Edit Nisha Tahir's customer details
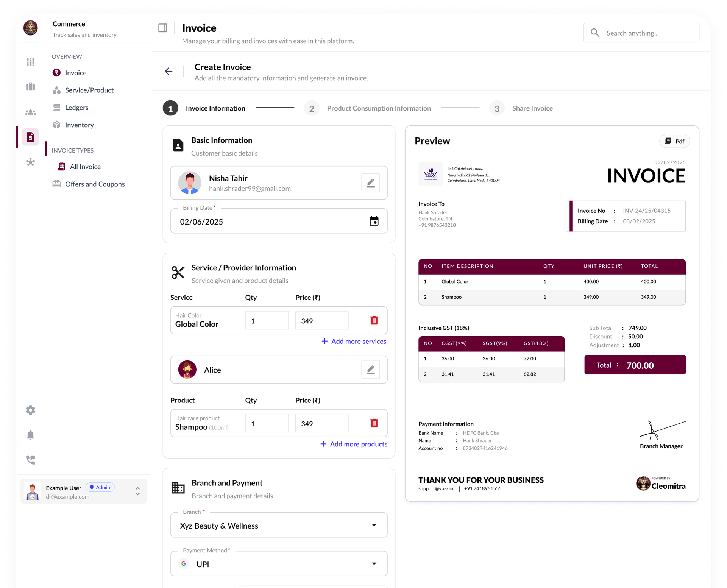Viewport: 727px width, 588px height. 370,182
